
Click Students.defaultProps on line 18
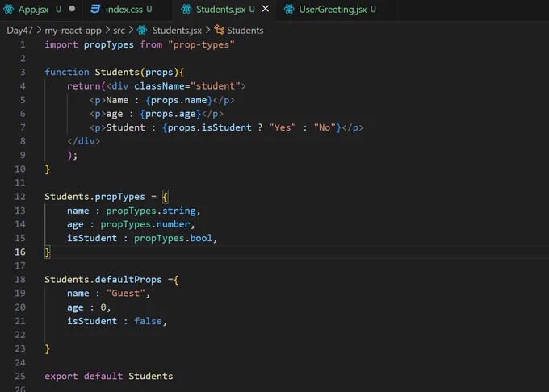(x=103, y=279)
